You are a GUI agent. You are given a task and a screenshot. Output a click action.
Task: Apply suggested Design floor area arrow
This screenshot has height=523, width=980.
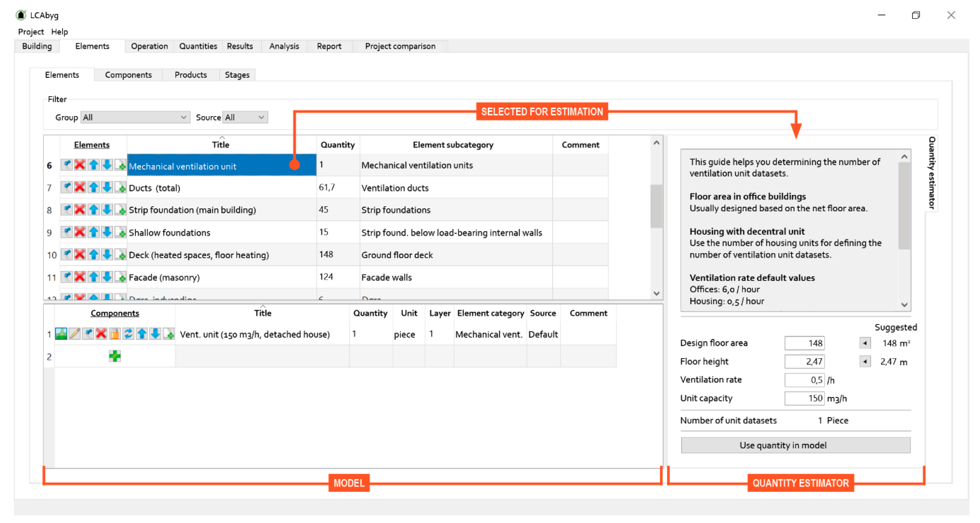click(x=865, y=343)
